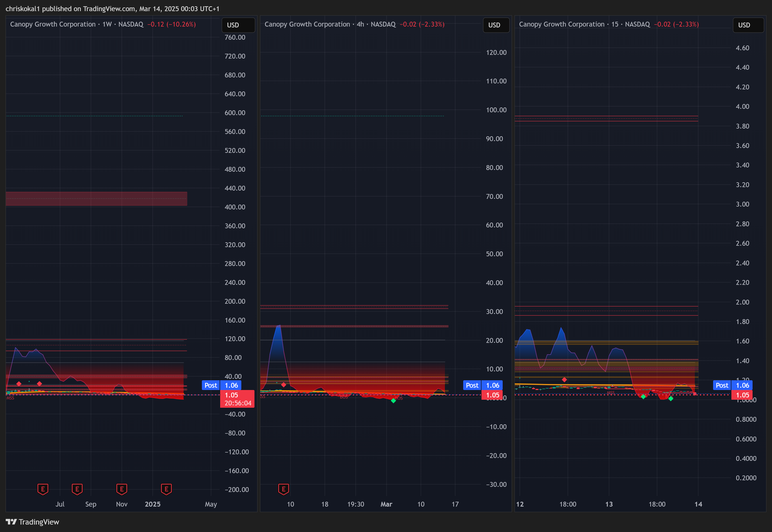
Task: Click the green diamond signal in 4h chart
Action: pyautogui.click(x=393, y=400)
